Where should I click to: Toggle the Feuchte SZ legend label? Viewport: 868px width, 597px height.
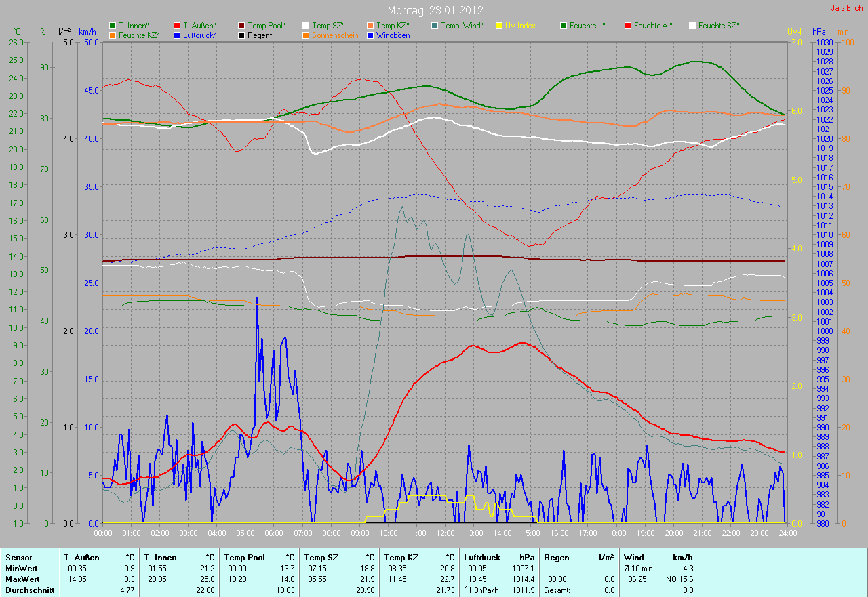coord(718,26)
